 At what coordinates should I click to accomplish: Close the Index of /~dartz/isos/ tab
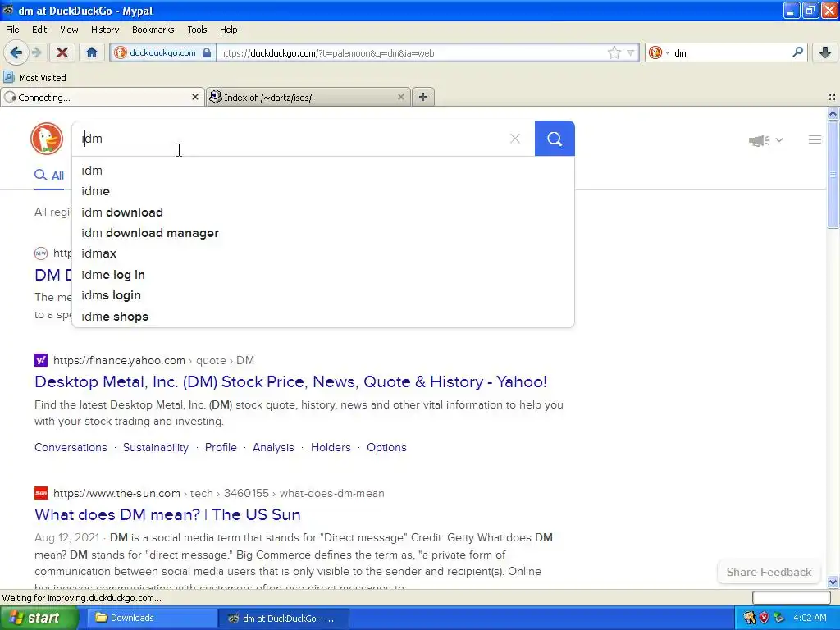point(400,97)
